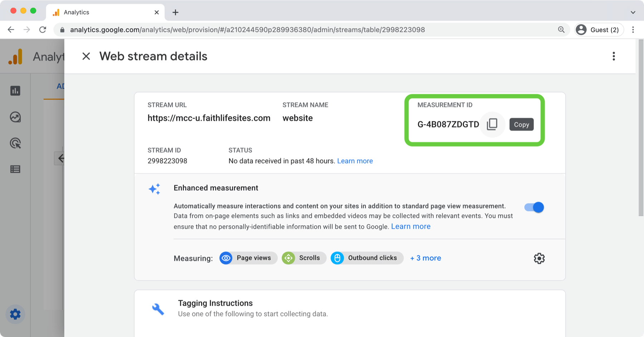Turn off the Enhanced measurement switch
This screenshot has width=644, height=337.
pos(534,207)
